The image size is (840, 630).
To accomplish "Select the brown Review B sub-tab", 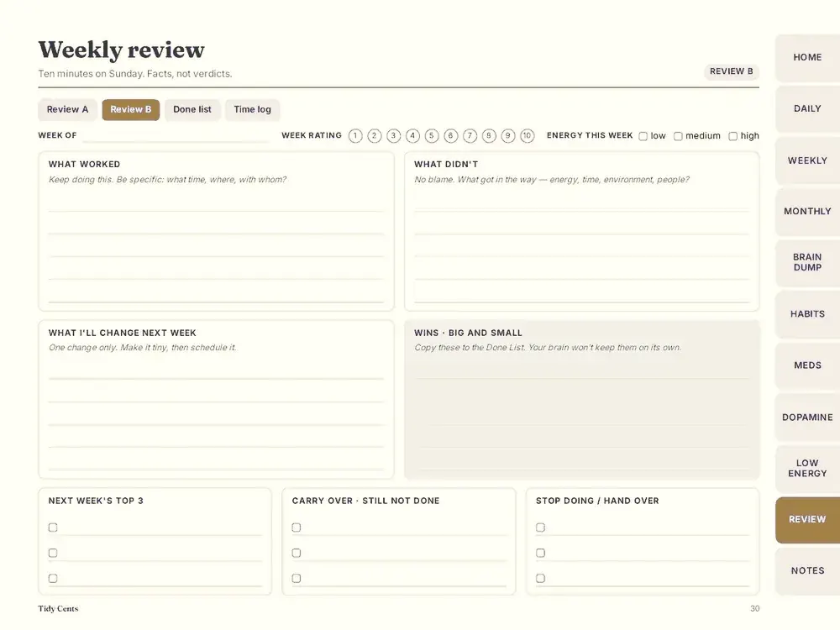I will coord(131,110).
